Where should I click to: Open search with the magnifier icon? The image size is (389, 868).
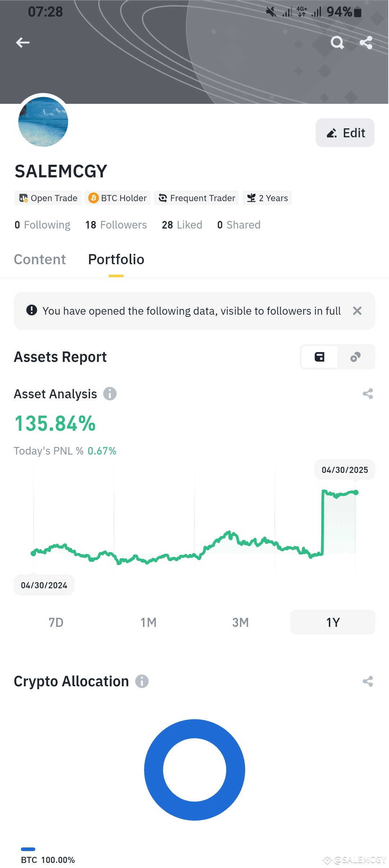pos(337,43)
